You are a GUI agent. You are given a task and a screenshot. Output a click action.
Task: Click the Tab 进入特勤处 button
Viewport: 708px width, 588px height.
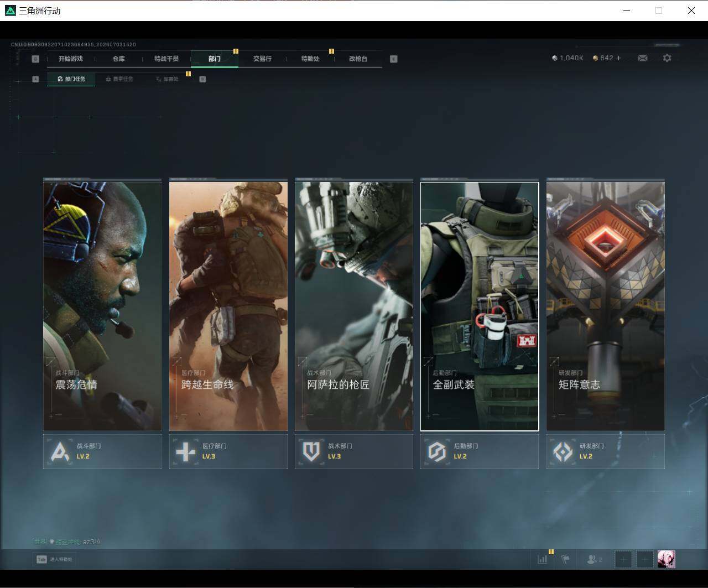tap(54, 559)
